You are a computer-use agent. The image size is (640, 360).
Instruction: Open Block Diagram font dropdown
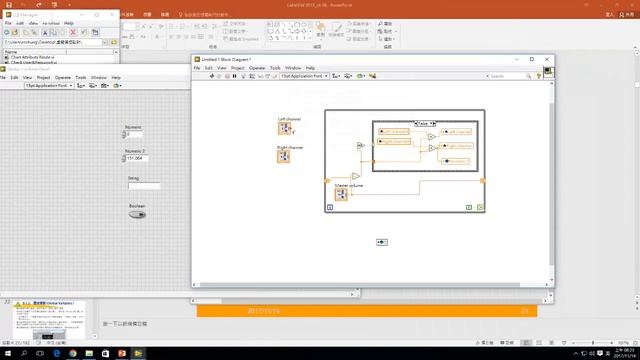(x=304, y=76)
